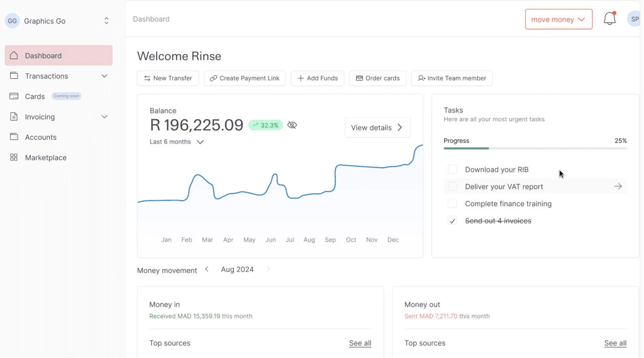This screenshot has width=644, height=358.
Task: Click the Tasks progress bar
Action: pos(535,148)
